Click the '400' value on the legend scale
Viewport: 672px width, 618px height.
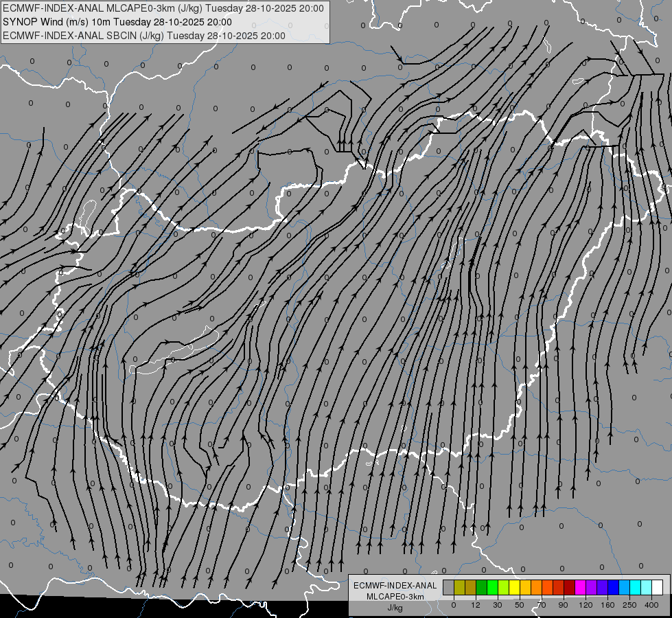[x=651, y=605]
